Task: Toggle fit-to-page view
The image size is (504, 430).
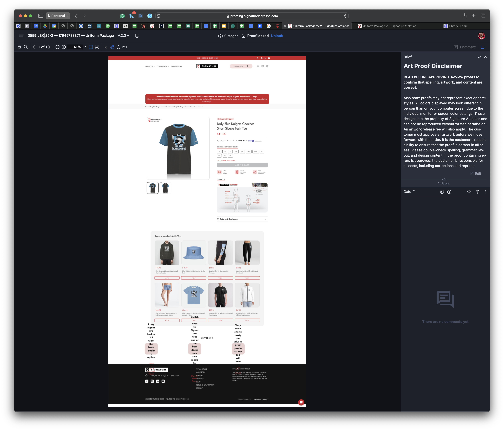Action: 91,47
